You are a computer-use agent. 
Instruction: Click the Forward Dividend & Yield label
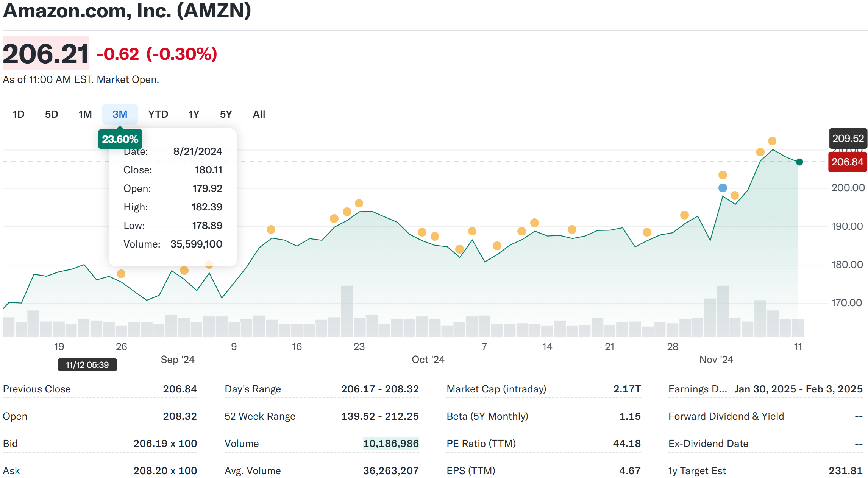726,416
